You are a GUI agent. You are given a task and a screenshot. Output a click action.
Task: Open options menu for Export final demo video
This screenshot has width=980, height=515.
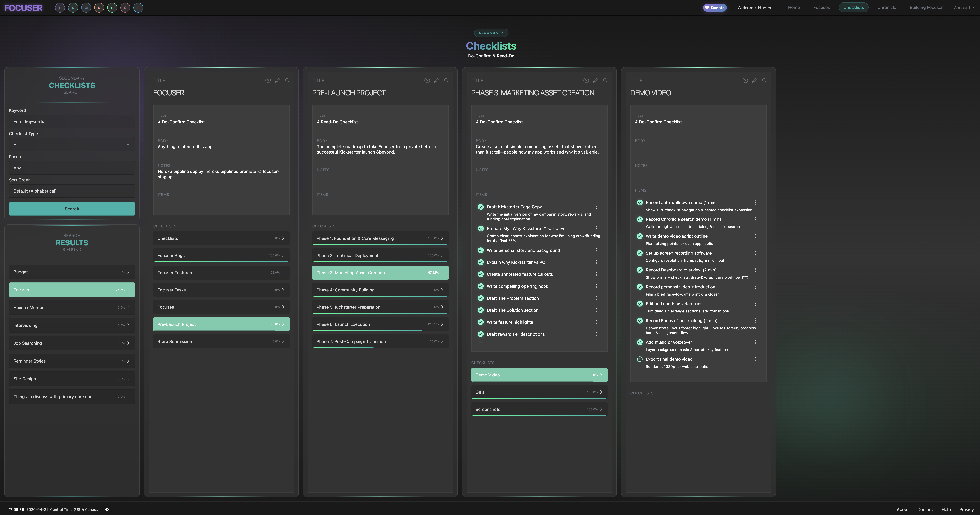tap(756, 359)
